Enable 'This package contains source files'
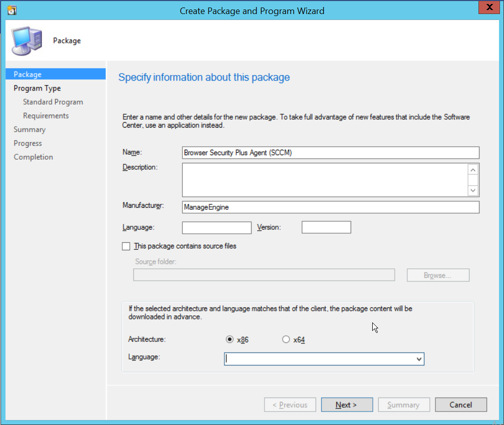The height and width of the screenshot is (425, 504). [x=126, y=246]
